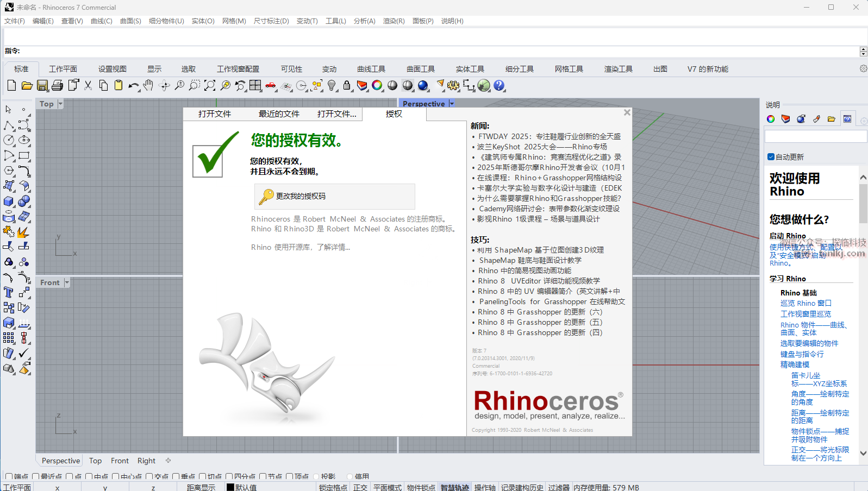Click the light bulb Hide objects icon

point(332,86)
